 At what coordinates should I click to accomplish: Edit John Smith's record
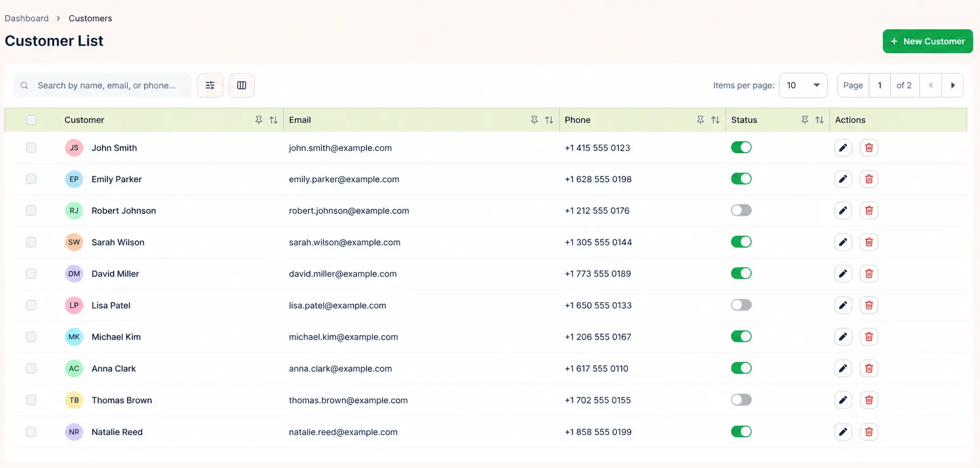click(x=843, y=148)
